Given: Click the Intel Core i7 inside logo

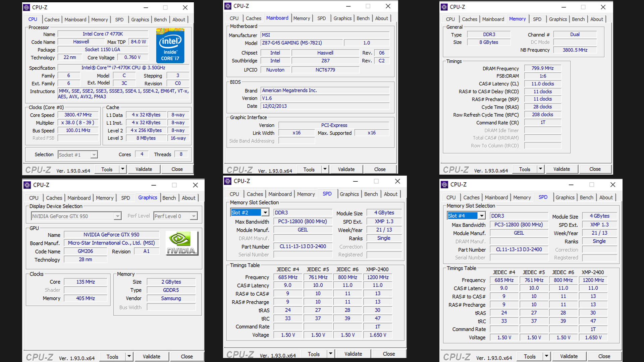Looking at the screenshot, I should pos(170,46).
